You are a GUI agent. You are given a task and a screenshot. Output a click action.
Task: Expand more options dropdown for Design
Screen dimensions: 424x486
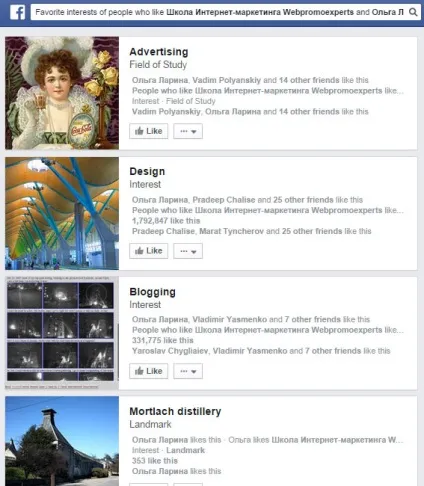188,251
